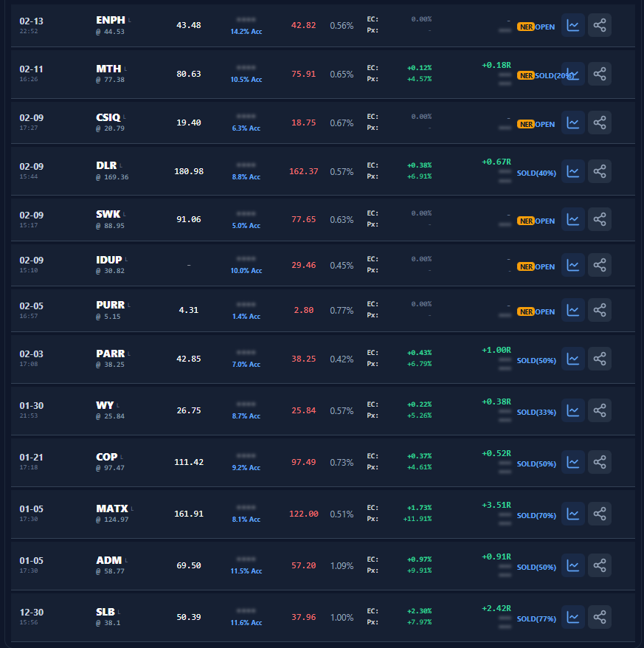Screen dimensions: 644x648
Task: Click the SOLD(77%) status on SLB row
Action: point(536,618)
